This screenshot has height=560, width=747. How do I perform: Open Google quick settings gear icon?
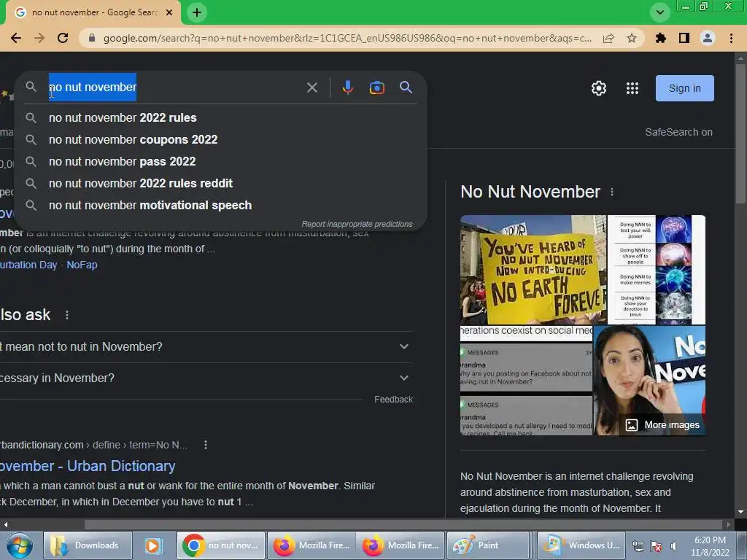point(599,88)
